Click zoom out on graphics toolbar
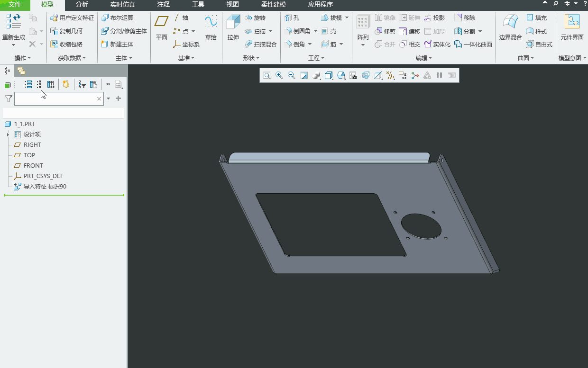Screen dimensions: 588x368 pyautogui.click(x=292, y=75)
